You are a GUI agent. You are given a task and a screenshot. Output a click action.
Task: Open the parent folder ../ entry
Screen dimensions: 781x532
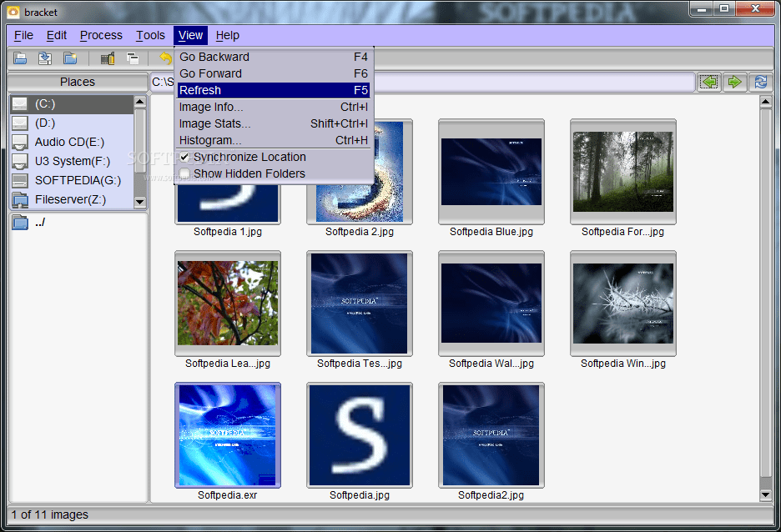(78, 222)
